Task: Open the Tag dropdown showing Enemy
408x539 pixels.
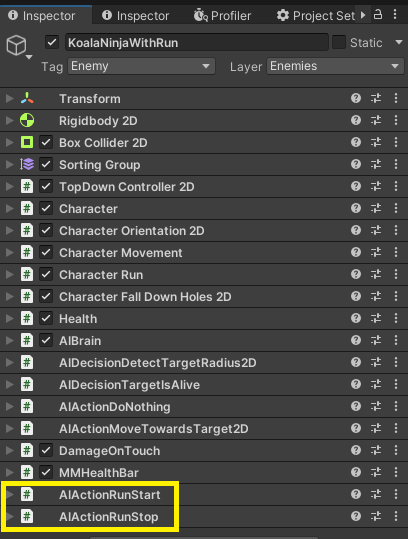Action: 141,66
